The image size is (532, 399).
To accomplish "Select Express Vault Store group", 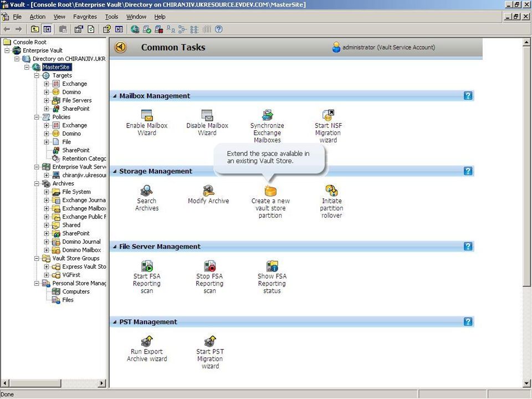I will point(84,267).
